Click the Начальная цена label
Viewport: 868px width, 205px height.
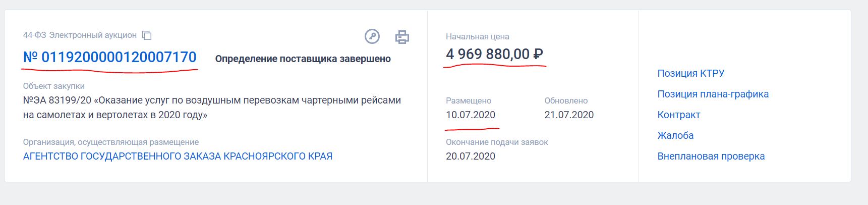tap(477, 36)
